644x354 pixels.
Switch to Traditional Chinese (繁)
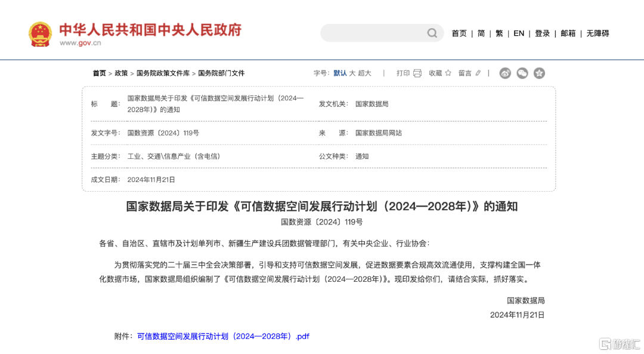[x=499, y=33]
